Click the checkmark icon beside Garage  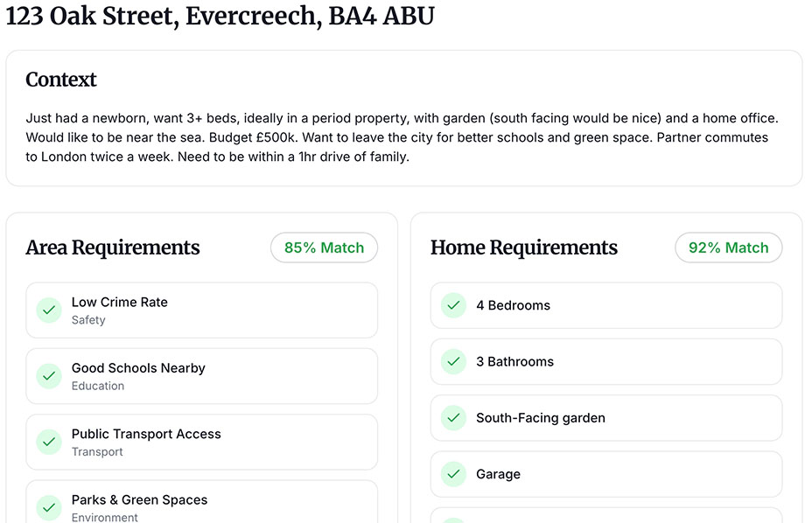453,474
